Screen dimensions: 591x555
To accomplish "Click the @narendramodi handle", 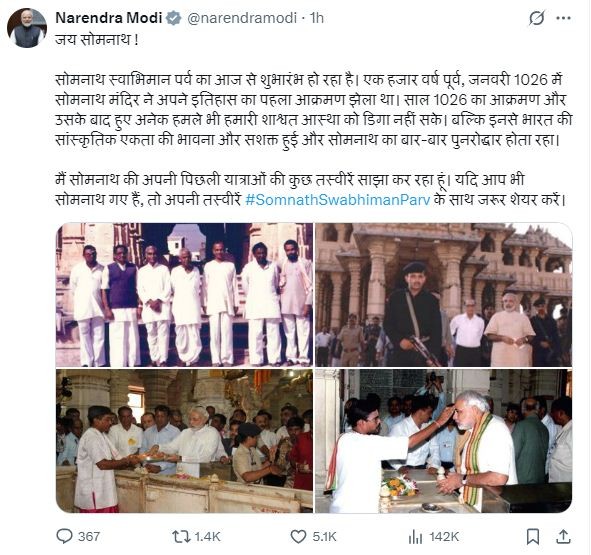I will pos(242,18).
